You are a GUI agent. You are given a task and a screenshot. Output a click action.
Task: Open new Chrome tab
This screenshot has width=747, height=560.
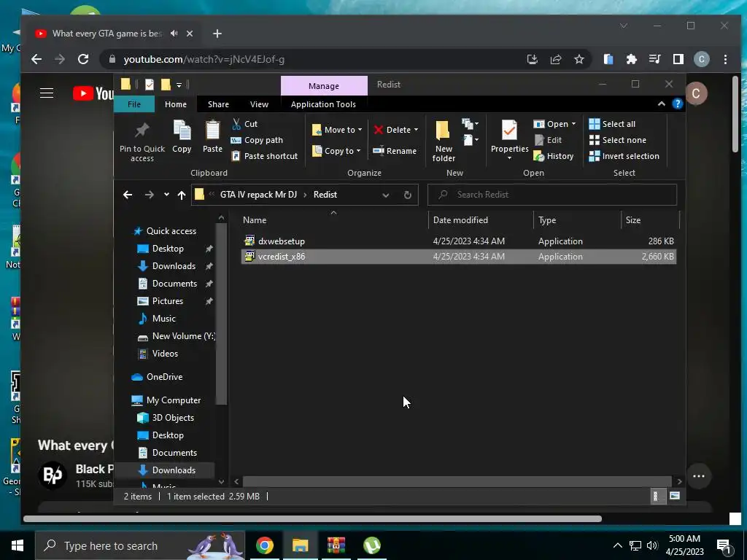pyautogui.click(x=217, y=34)
